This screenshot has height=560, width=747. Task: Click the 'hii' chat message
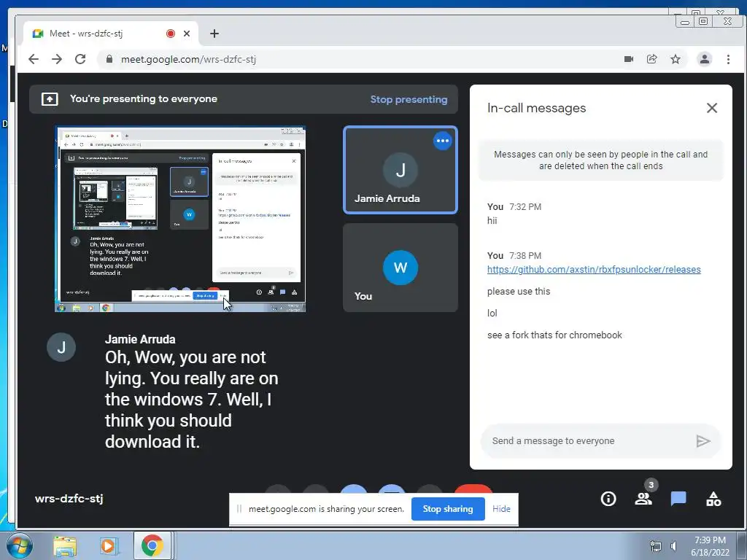coord(492,220)
